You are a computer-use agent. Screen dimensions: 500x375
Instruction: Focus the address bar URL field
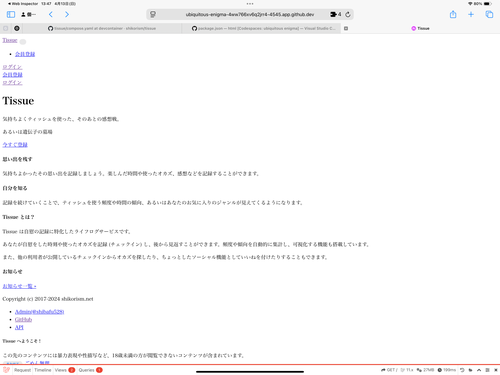(250, 14)
